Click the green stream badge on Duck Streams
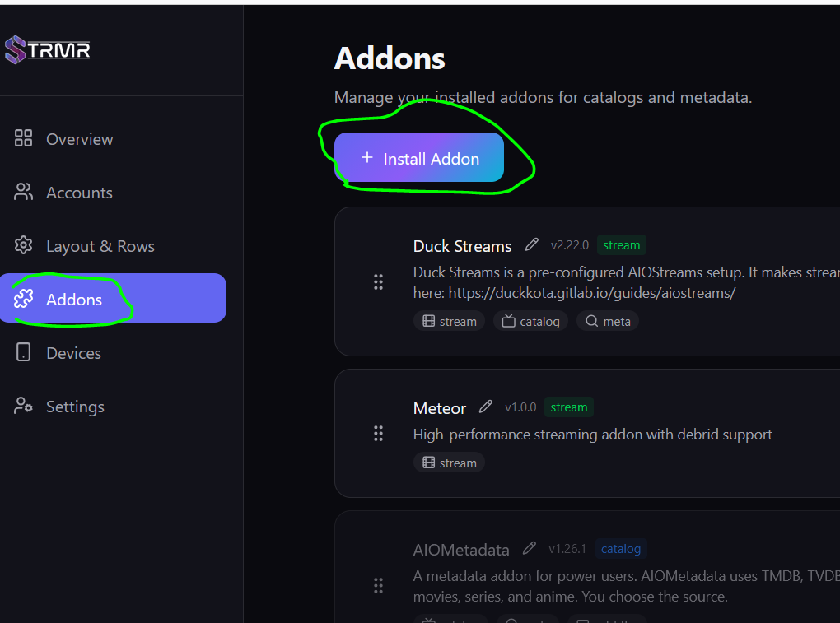Screen dimensions: 840x623 (621, 245)
